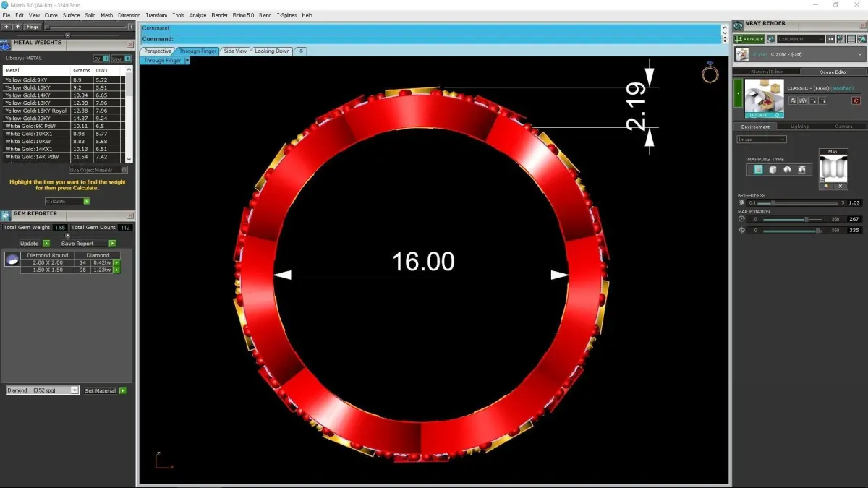The width and height of the screenshot is (868, 488).
Task: Adjust the first Map Rotation slider (267)
Action: click(x=792, y=219)
